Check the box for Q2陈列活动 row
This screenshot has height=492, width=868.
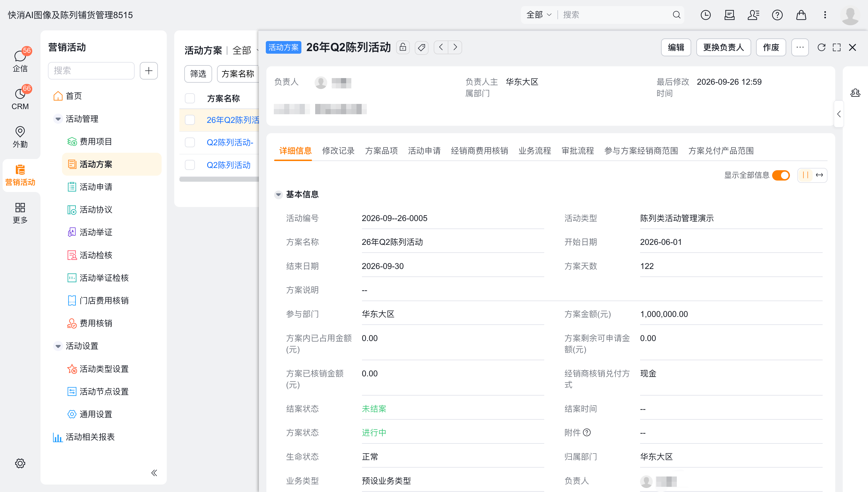pyautogui.click(x=190, y=165)
